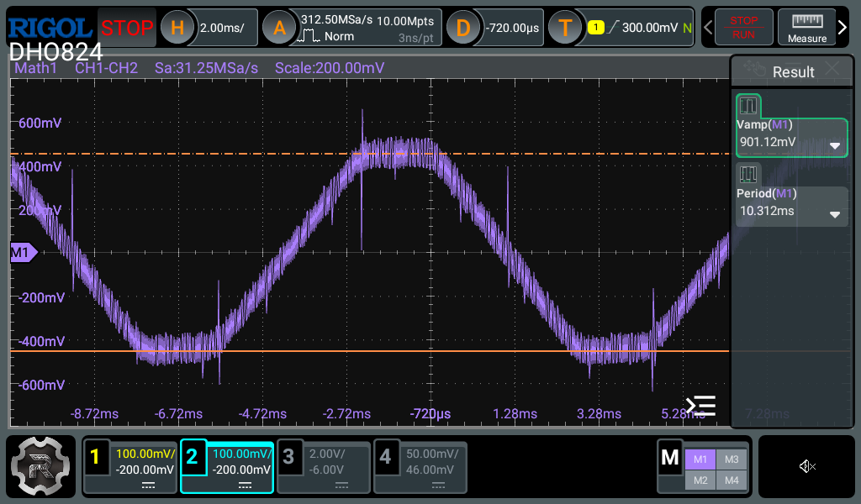The width and height of the screenshot is (861, 504).
Task: Close the Result panel
Action: click(x=832, y=70)
